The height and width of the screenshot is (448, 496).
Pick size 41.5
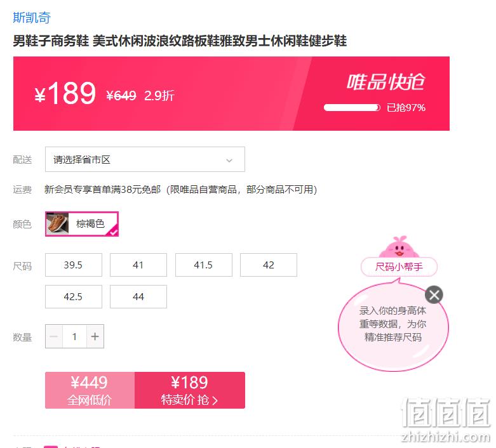(204, 265)
